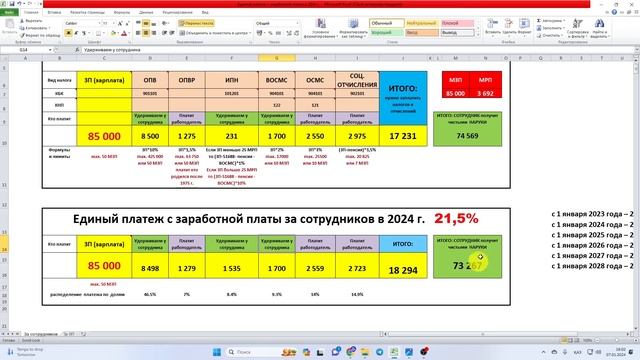The height and width of the screenshot is (360, 640).
Task: Open the Merge and Center dropdown arrow
Action: (x=250, y=33)
